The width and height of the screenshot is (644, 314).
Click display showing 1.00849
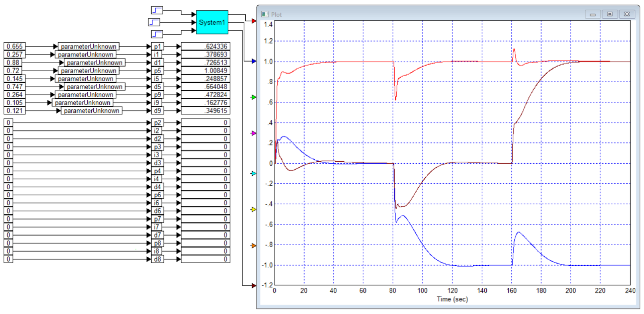point(205,70)
